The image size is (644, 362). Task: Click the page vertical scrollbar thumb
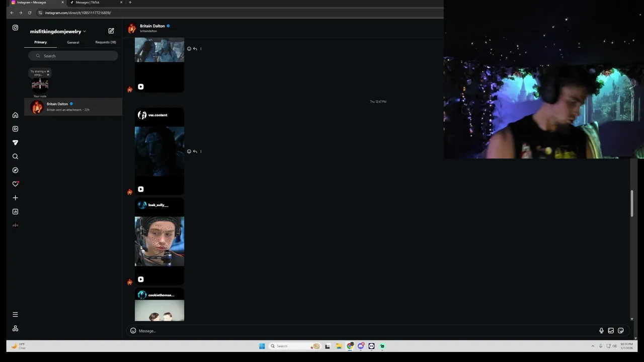tap(632, 204)
